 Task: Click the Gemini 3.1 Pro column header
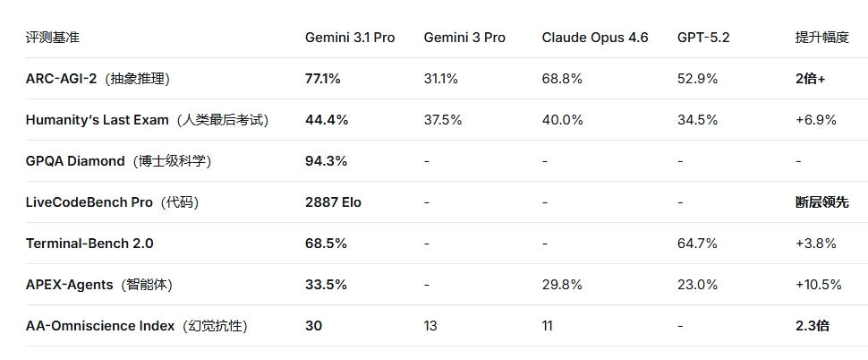tap(350, 38)
